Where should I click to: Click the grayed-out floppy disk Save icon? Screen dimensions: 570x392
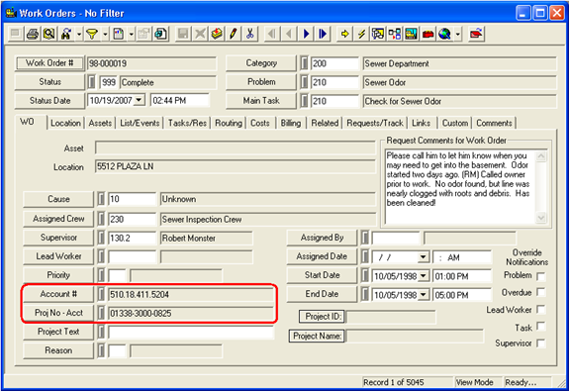pyautogui.click(x=183, y=35)
